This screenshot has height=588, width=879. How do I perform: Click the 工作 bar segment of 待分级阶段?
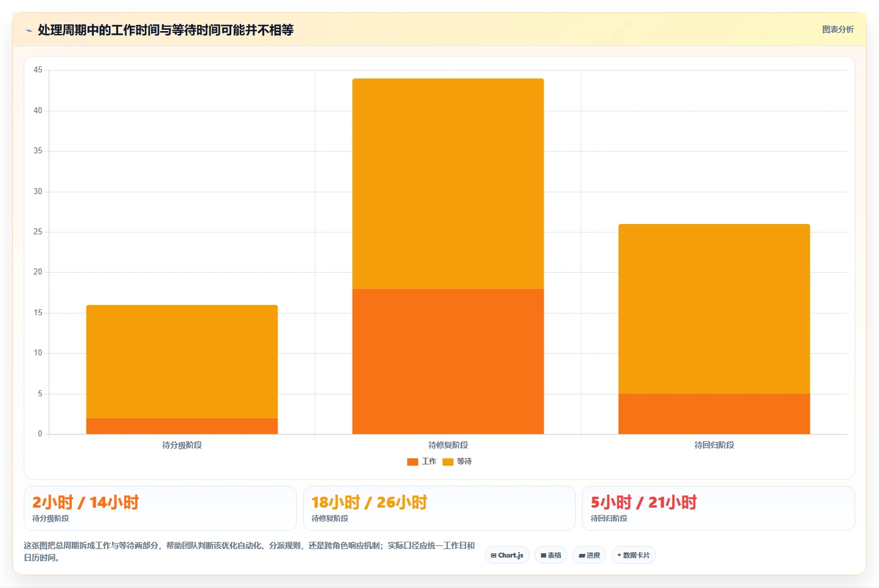182,426
